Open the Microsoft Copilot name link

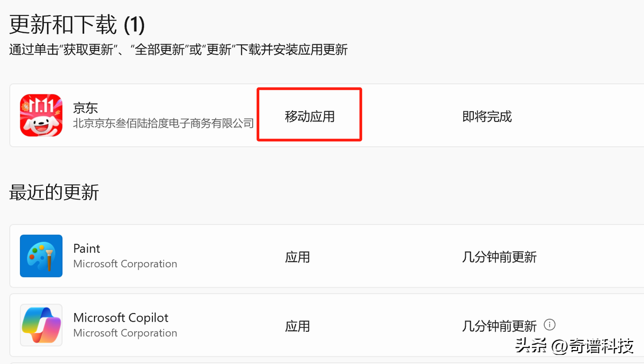pyautogui.click(x=121, y=318)
